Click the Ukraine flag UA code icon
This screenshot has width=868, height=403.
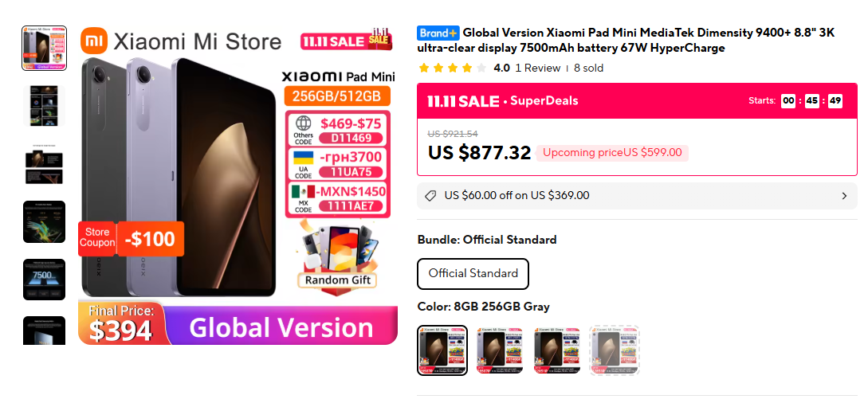pos(303,162)
